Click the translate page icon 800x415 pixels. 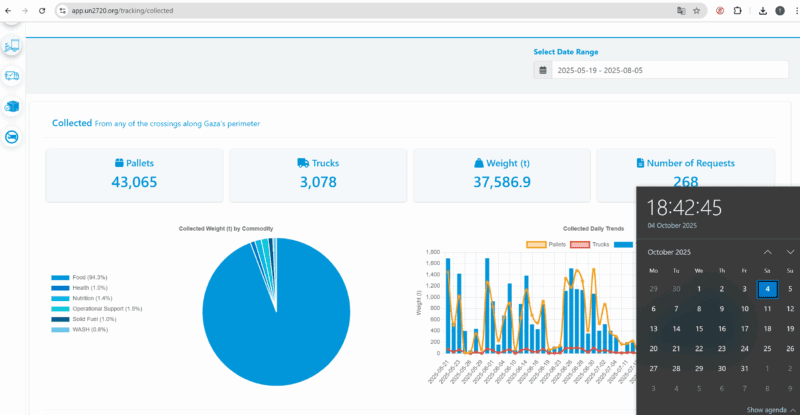(681, 10)
